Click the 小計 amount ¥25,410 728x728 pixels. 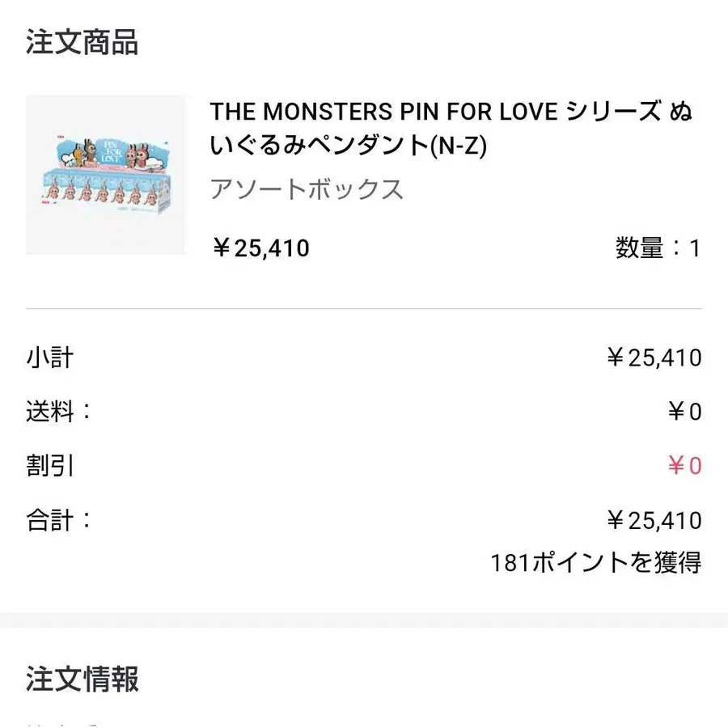(x=654, y=358)
